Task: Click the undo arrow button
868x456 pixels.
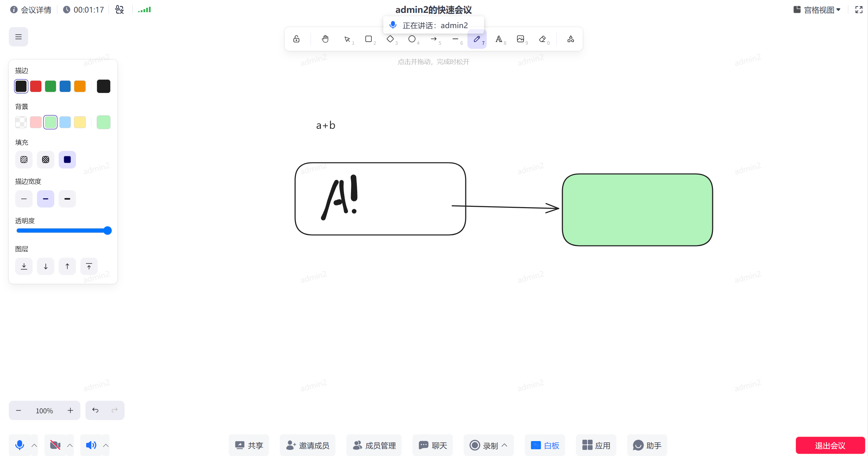Action: [x=95, y=410]
